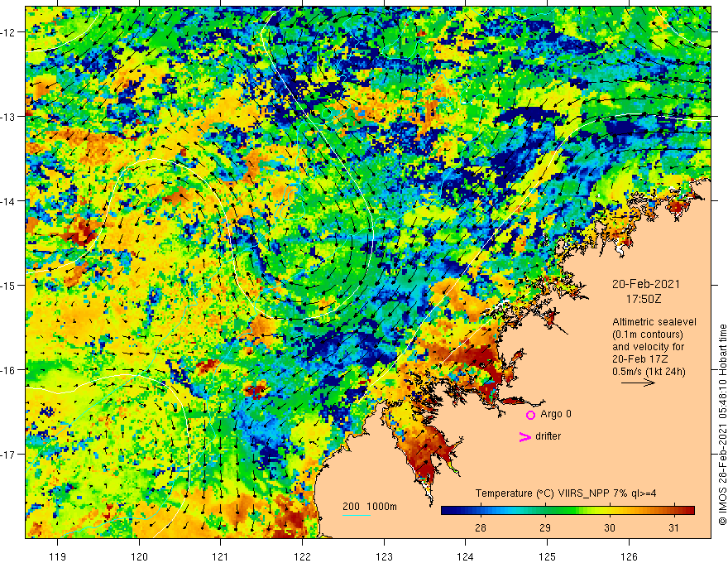
Task: Click the 0.5m/s (1kt 24h) label
Action: (x=649, y=372)
